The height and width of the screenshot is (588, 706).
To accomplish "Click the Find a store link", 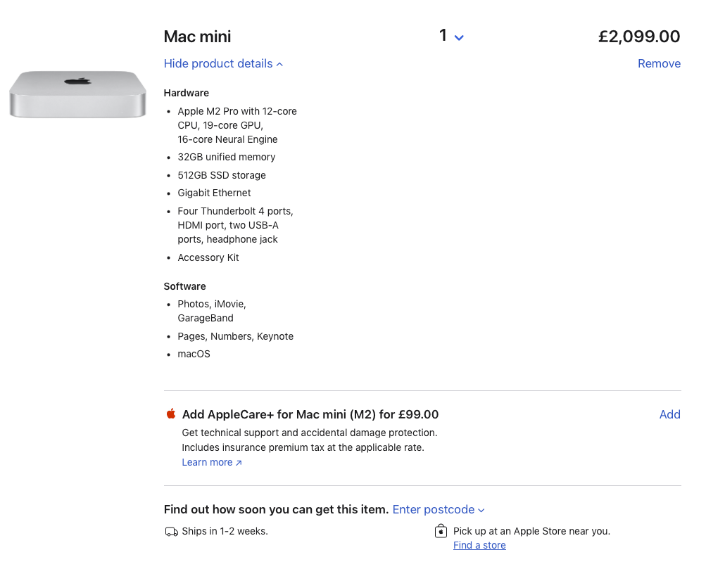I will click(x=479, y=546).
